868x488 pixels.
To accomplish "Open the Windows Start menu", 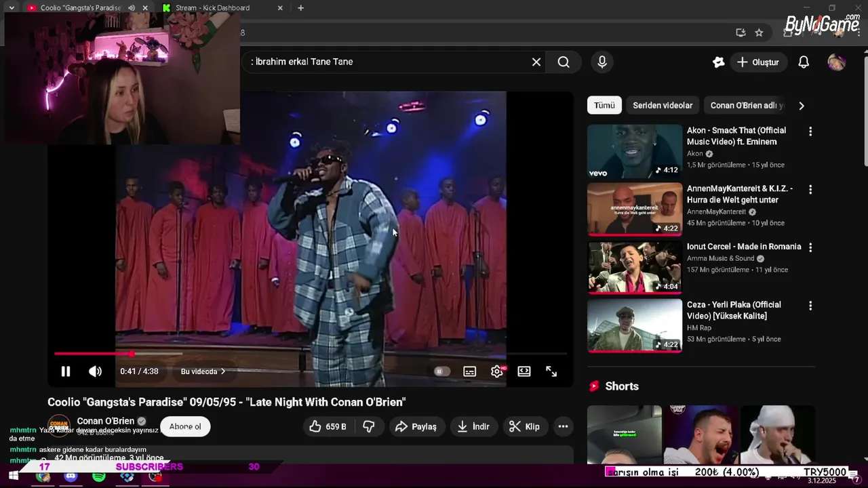I will 14,476.
